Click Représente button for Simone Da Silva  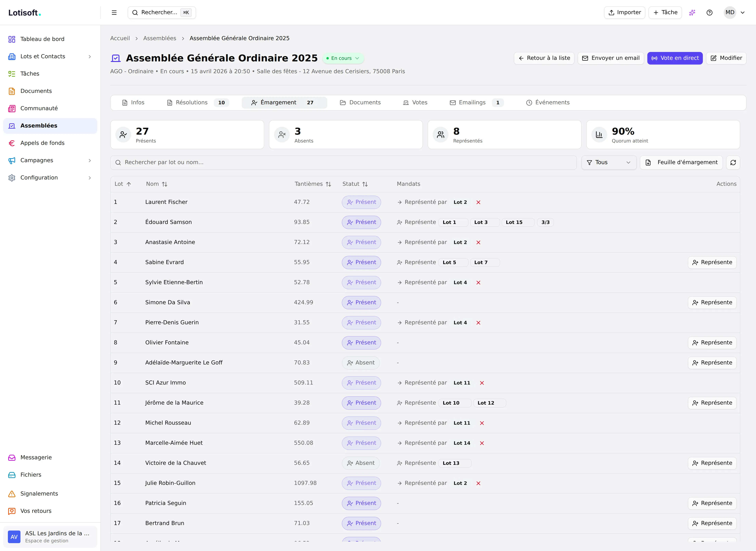tap(712, 302)
